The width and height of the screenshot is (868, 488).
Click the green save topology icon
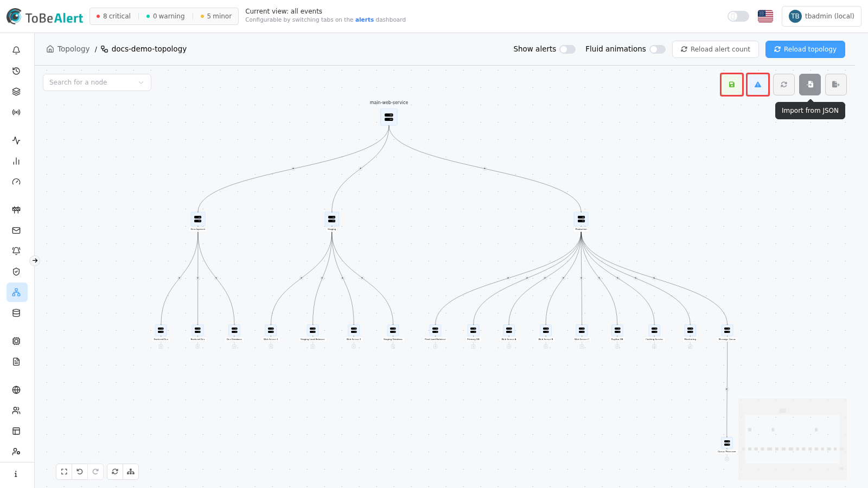pyautogui.click(x=732, y=85)
